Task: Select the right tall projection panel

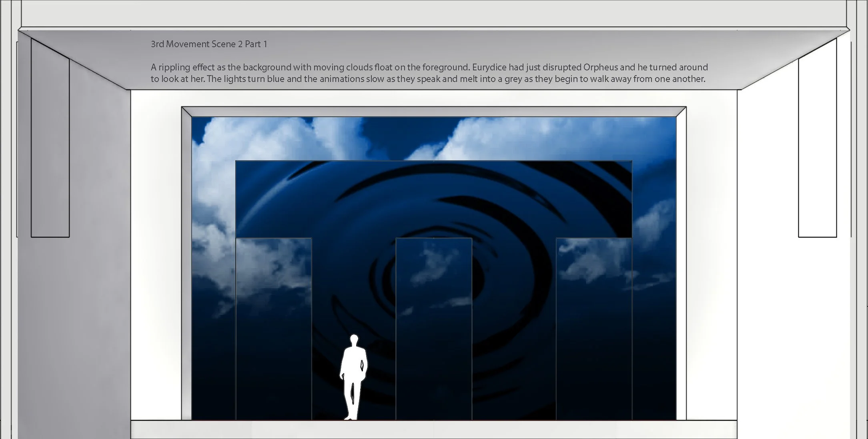Action: [594, 328]
